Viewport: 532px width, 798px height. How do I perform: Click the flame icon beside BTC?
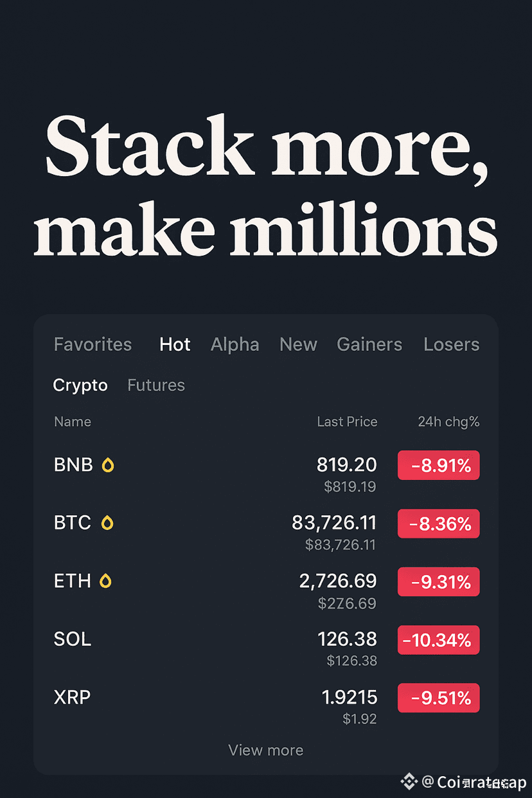pos(107,523)
